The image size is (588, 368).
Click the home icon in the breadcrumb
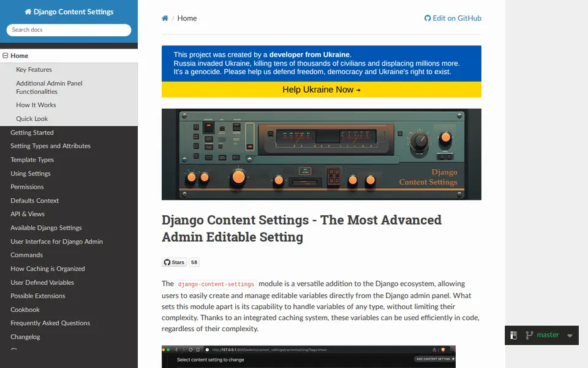(165, 18)
